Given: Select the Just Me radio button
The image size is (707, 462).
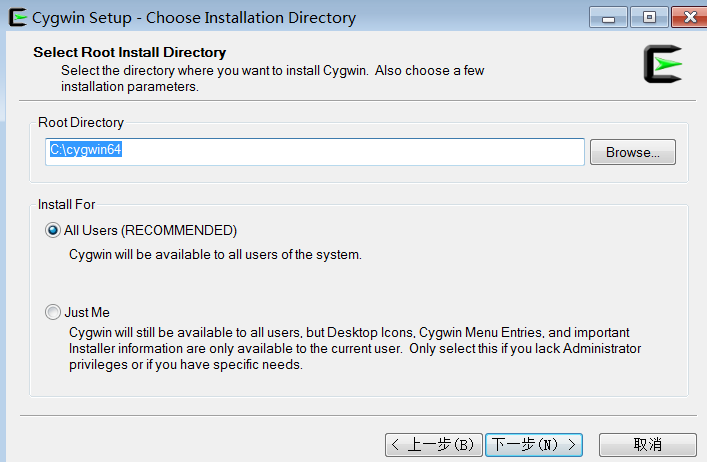Looking at the screenshot, I should pyautogui.click(x=53, y=312).
